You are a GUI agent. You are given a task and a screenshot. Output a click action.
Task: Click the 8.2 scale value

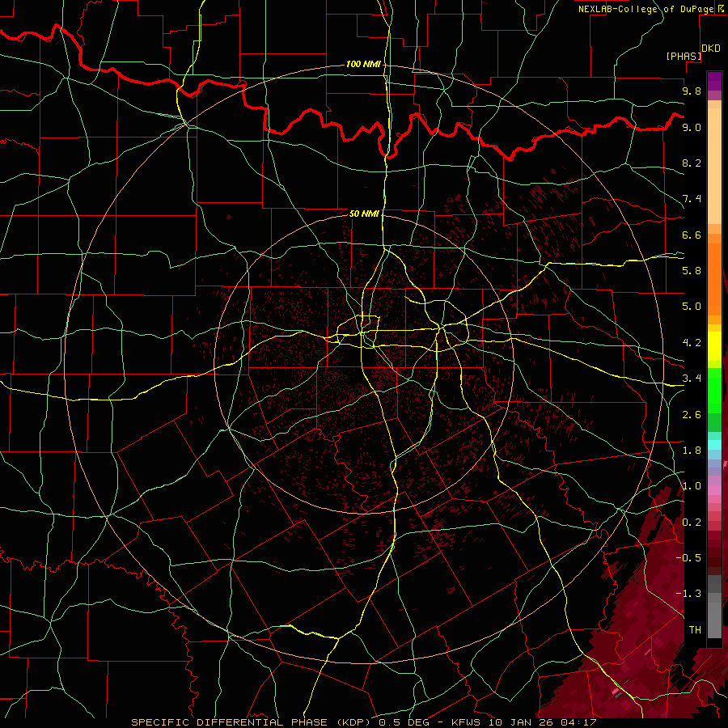[x=692, y=163]
